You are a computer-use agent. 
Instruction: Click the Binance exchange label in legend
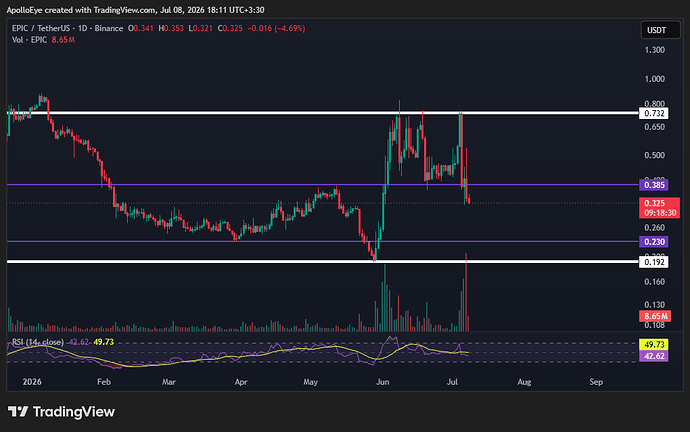pyautogui.click(x=109, y=28)
